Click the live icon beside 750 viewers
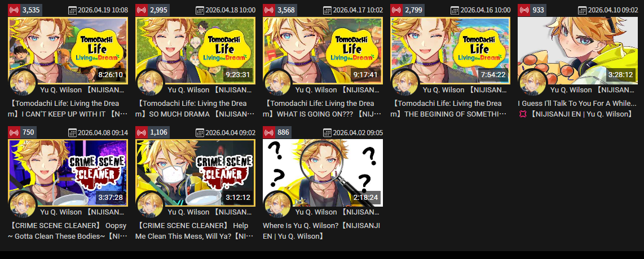644x259 pixels. coord(14,132)
